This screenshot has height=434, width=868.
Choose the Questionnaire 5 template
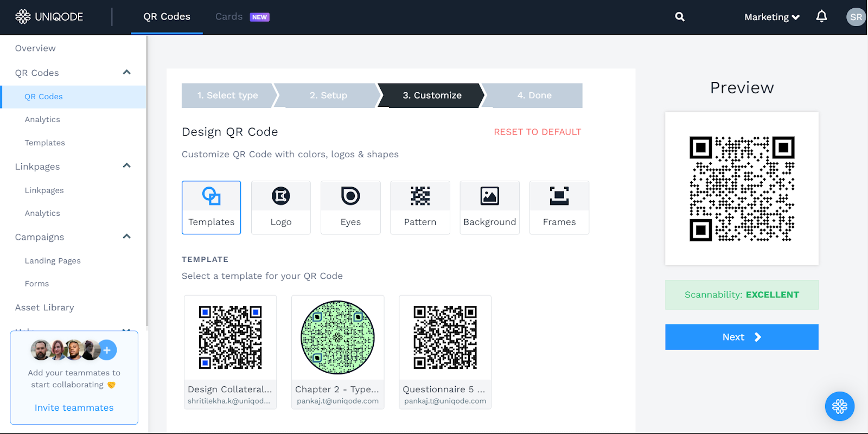click(445, 352)
